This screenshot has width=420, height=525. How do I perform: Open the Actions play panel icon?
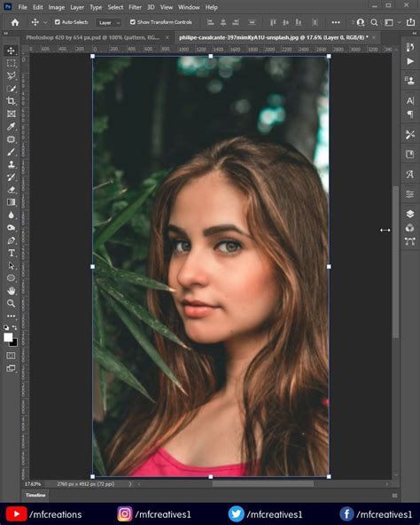pyautogui.click(x=410, y=61)
